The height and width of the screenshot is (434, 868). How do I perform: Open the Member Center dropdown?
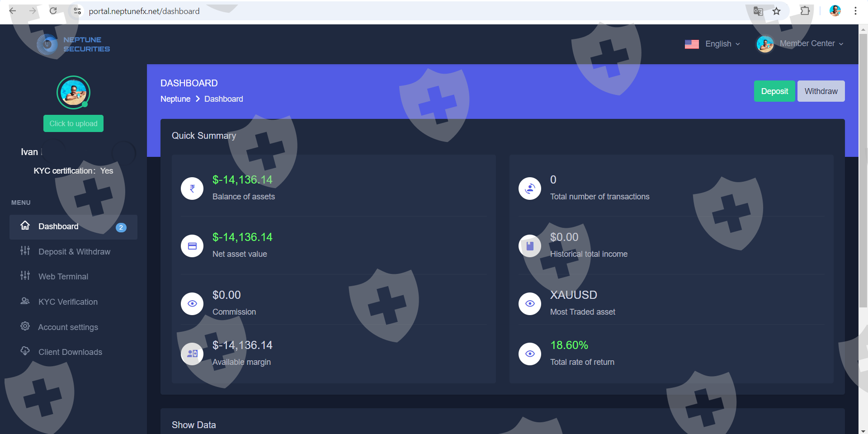[x=807, y=44]
